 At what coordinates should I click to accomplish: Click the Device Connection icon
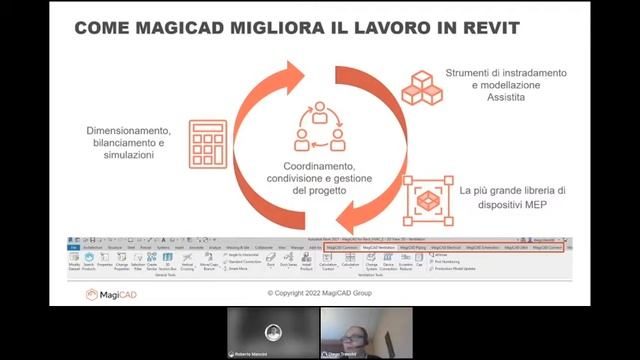point(388,261)
